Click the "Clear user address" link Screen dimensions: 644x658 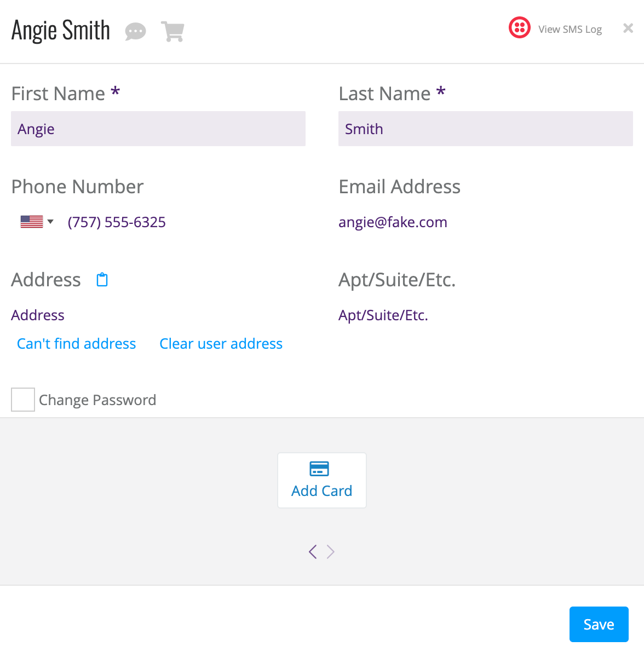tap(221, 344)
